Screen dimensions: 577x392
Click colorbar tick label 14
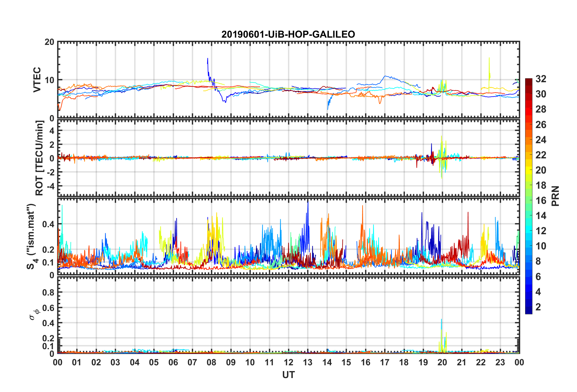point(541,215)
